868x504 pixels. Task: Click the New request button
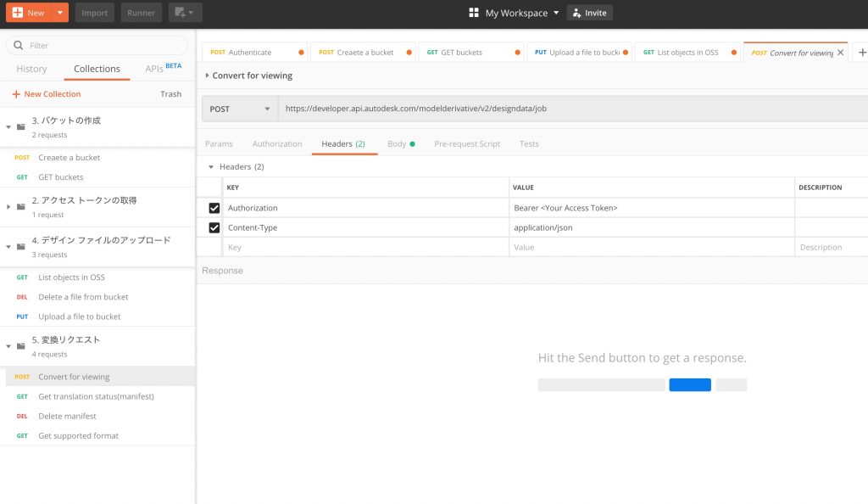coord(28,12)
